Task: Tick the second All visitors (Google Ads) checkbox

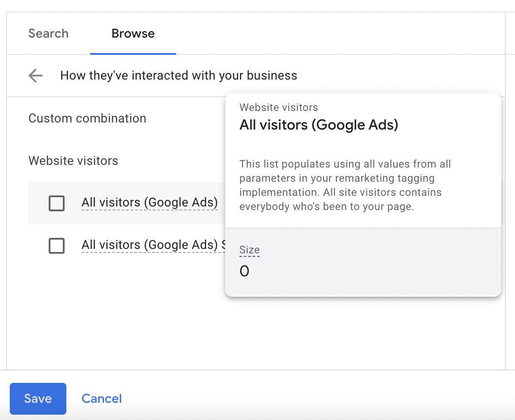Action: point(57,246)
